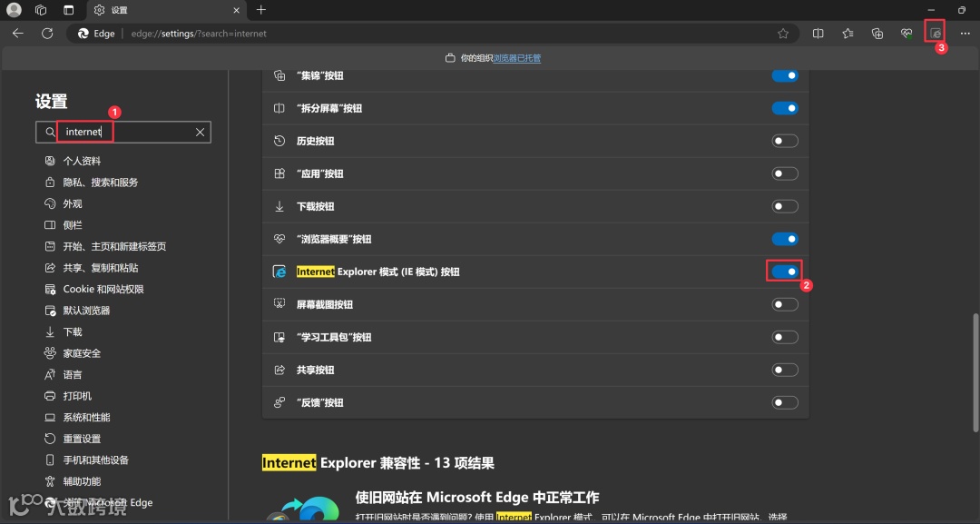Enable the 共享按钮 switch
The height and width of the screenshot is (524, 980).
785,370
